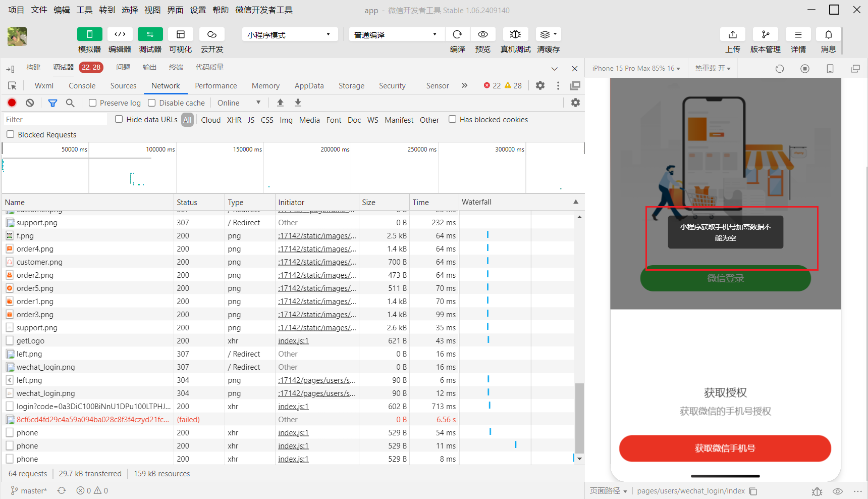Click the simulator refresh icon

780,68
